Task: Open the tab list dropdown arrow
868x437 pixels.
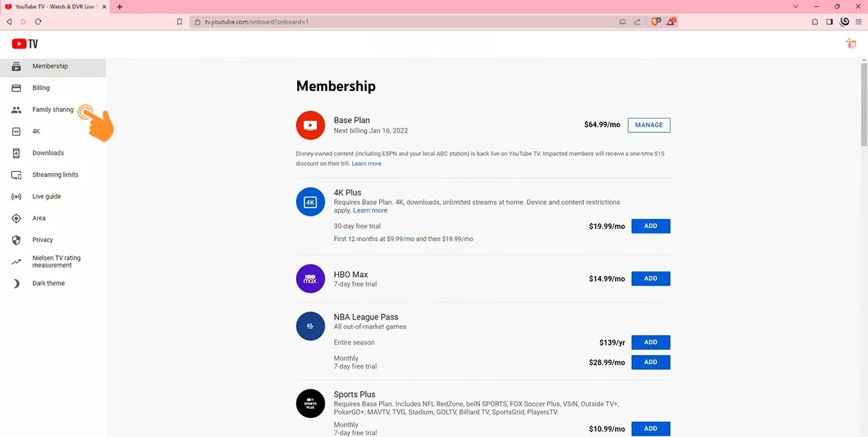Action: (x=795, y=7)
